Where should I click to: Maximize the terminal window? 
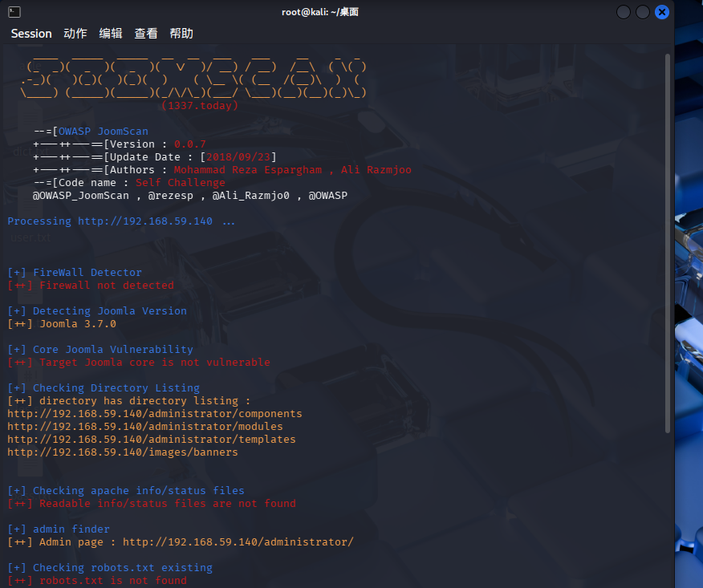click(643, 12)
